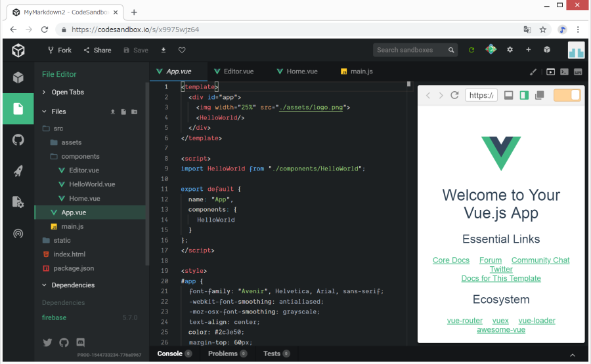Collapse the Dependencies section
This screenshot has height=364, width=591.
72,285
